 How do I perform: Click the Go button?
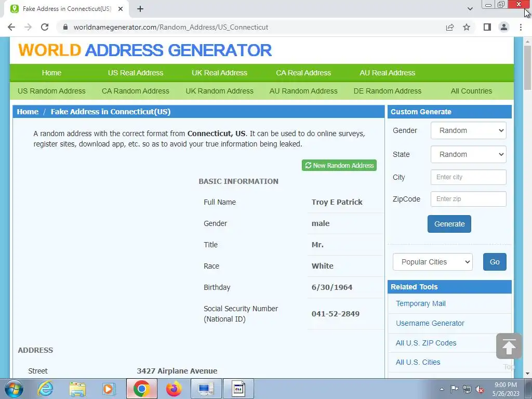(x=495, y=262)
